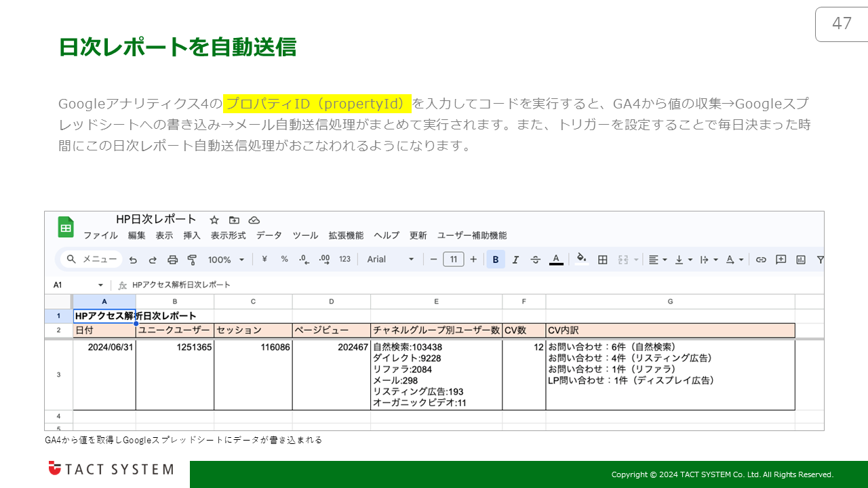This screenshot has width=868, height=488.
Task: Toggle italic formatting
Action: (515, 259)
